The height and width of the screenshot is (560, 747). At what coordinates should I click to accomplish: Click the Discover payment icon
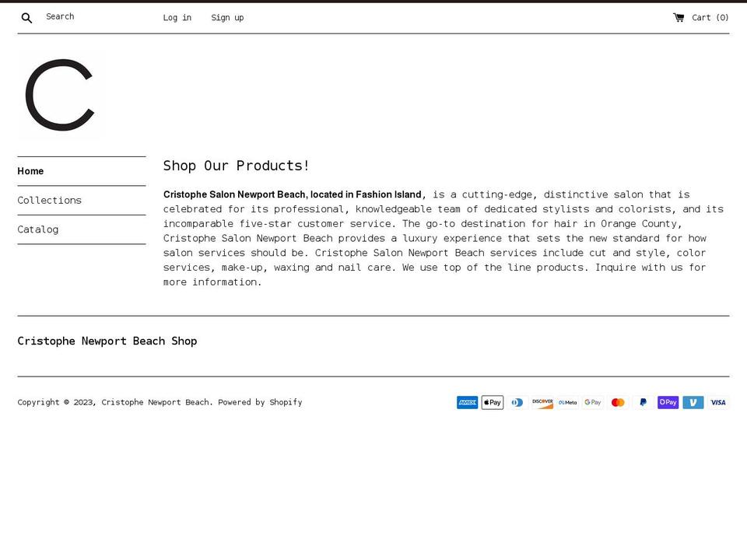click(542, 402)
